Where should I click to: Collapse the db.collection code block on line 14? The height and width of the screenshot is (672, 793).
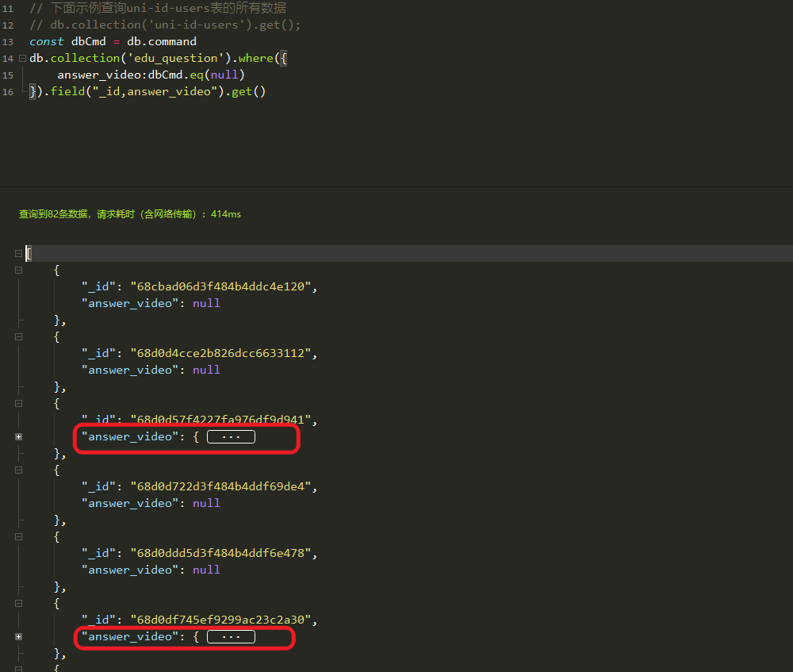pos(22,59)
